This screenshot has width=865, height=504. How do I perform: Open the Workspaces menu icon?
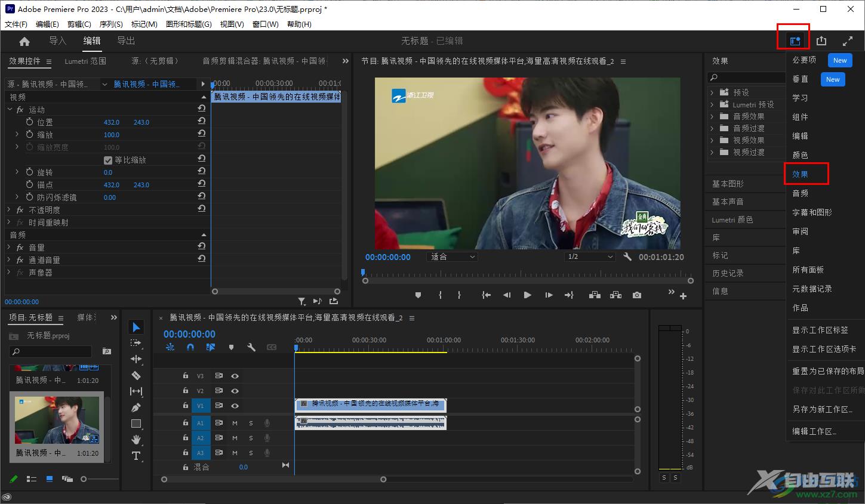pyautogui.click(x=795, y=41)
